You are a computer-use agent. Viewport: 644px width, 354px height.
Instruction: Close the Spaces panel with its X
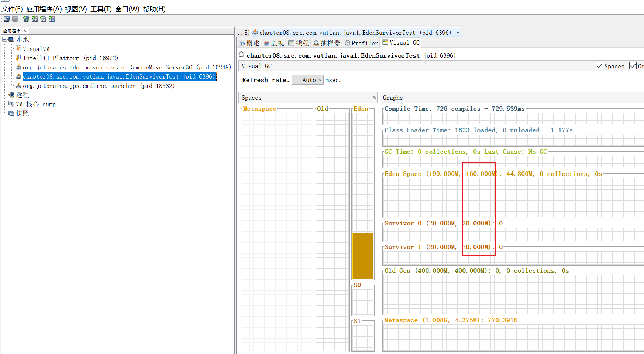[x=374, y=98]
